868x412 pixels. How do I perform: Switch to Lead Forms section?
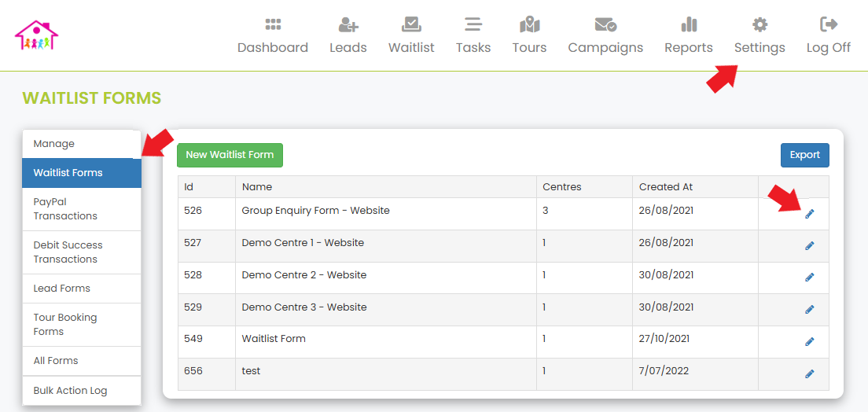82,289
